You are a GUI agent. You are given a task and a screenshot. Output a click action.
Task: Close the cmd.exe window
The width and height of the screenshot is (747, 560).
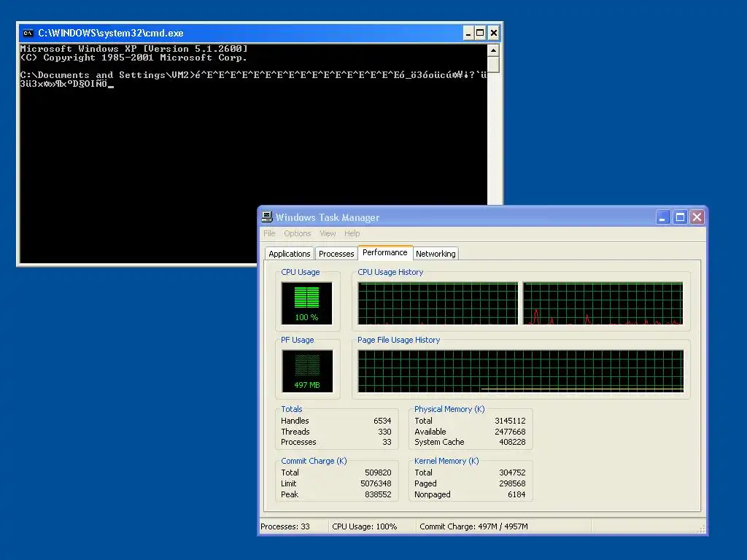[x=494, y=33]
